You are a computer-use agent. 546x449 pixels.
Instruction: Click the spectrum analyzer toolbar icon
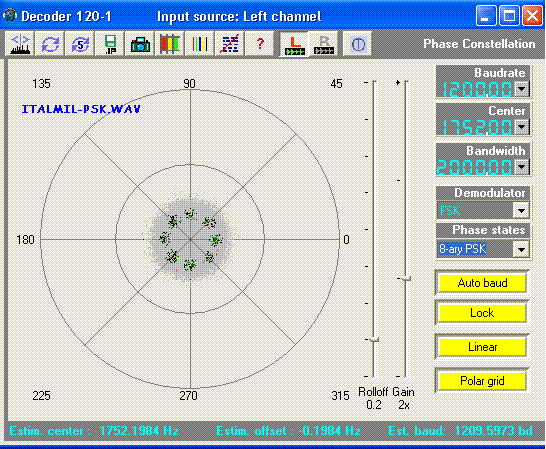(20, 44)
